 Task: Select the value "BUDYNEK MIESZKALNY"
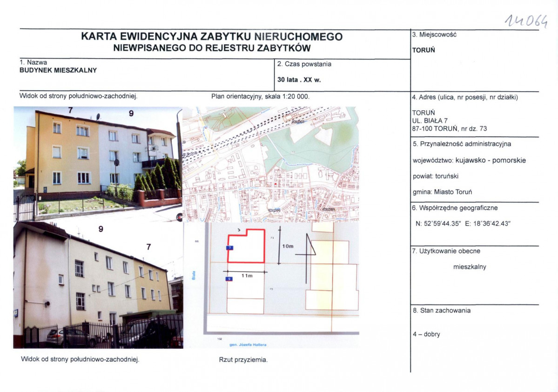pyautogui.click(x=58, y=70)
